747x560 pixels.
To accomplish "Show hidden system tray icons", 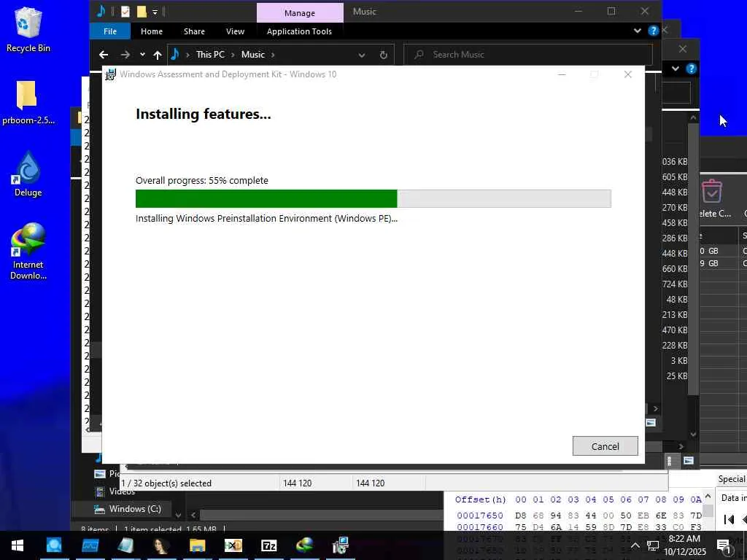I will [x=635, y=545].
